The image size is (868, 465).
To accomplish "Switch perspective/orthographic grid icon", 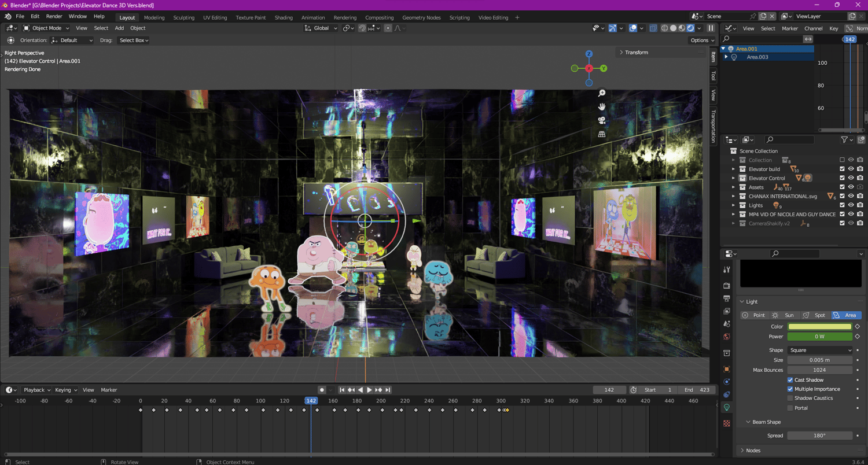I will coord(602,134).
